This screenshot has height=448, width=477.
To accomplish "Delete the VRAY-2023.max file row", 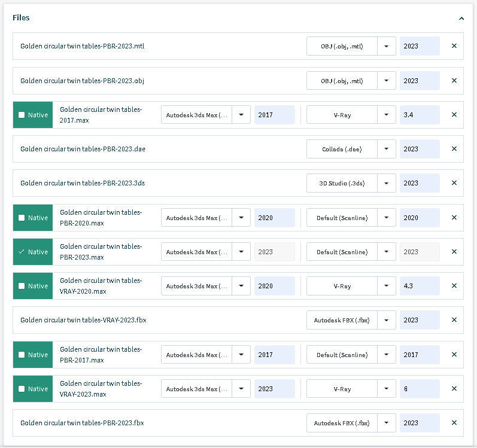I will (x=454, y=389).
